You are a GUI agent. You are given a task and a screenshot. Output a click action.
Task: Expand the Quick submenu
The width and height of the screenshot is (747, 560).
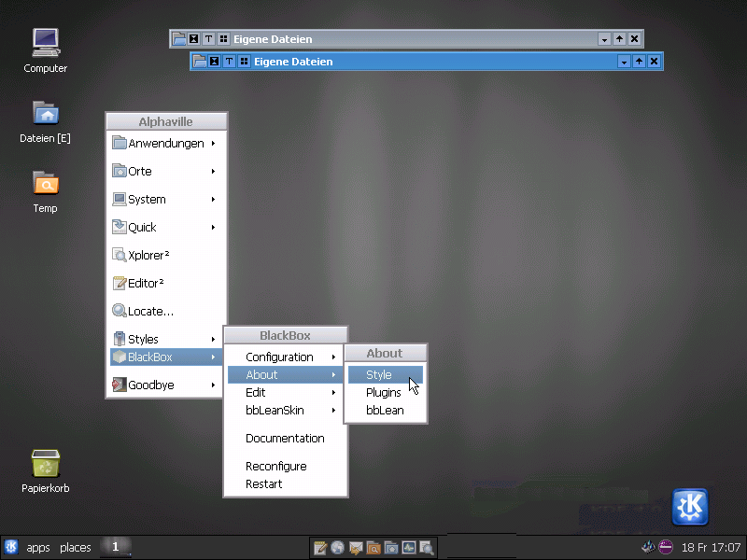[165, 227]
